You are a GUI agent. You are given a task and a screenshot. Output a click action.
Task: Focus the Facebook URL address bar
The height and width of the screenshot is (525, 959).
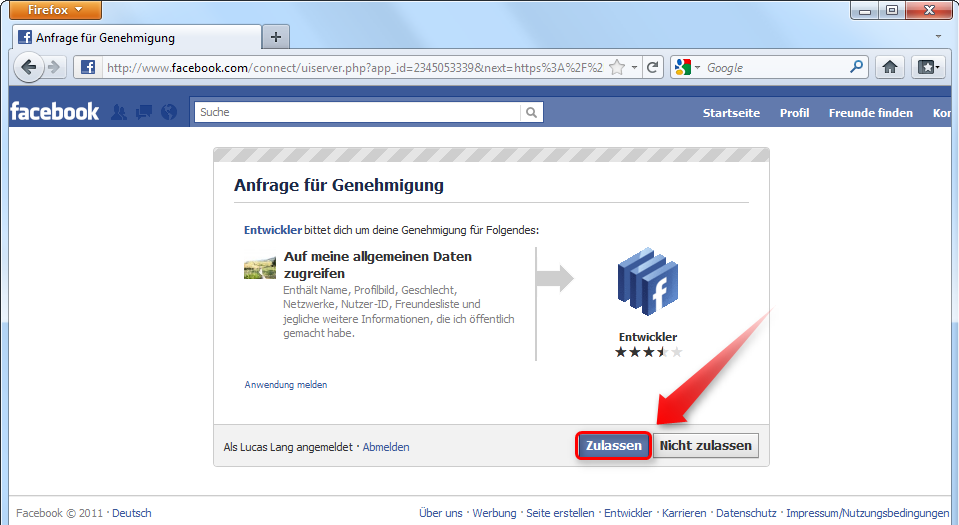pos(355,67)
